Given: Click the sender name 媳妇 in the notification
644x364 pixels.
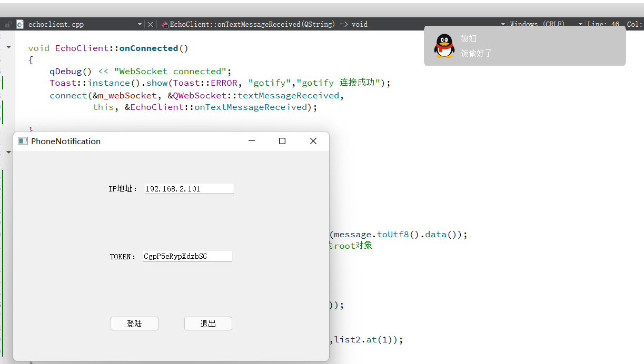Looking at the screenshot, I should click(469, 38).
